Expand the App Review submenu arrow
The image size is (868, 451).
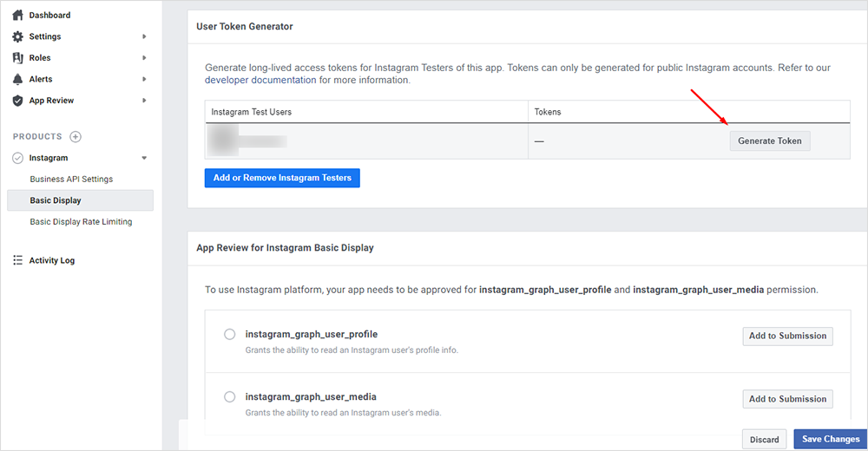click(144, 100)
